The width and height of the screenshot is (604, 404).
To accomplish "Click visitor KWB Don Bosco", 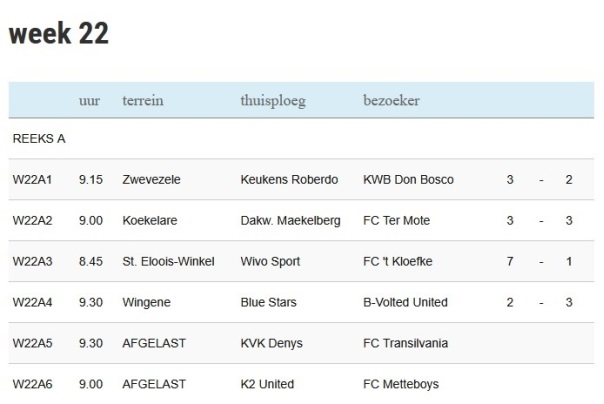I will coord(408,179).
